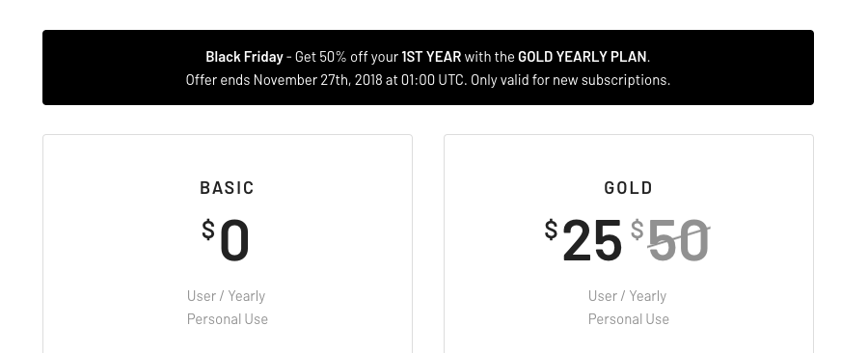Click "User / Yearly" under the Gold plan
Viewport: 868px width, 353px height.
click(627, 296)
